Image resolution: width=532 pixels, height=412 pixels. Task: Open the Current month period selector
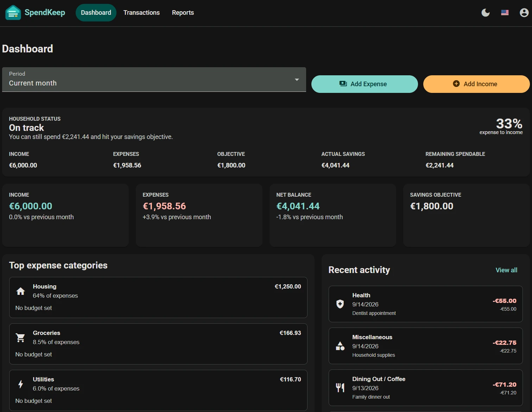point(154,80)
